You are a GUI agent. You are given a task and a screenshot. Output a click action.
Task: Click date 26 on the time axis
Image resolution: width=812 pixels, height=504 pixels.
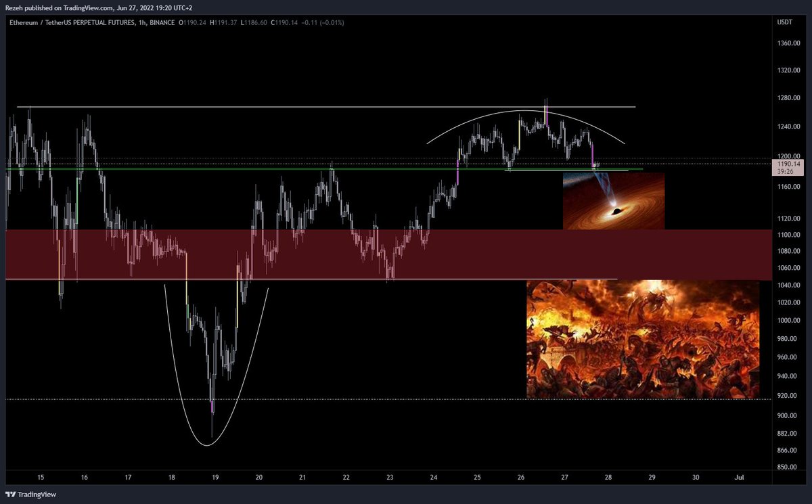(x=521, y=478)
